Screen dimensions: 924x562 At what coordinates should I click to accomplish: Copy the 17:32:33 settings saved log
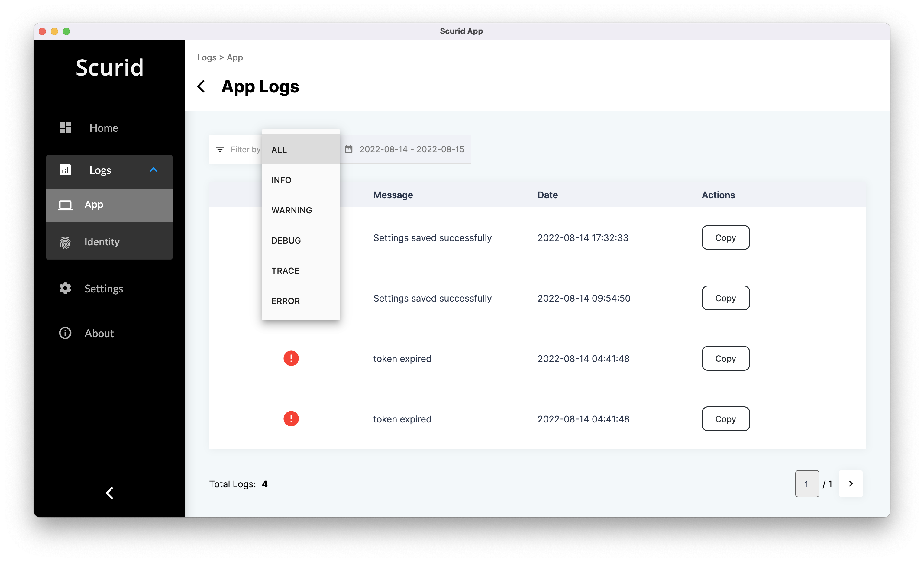(x=725, y=238)
